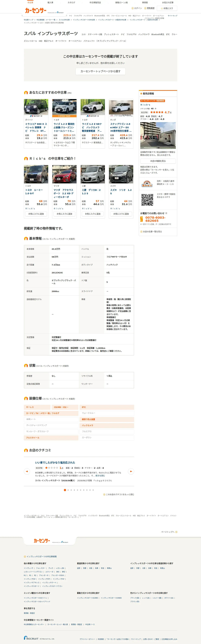
Task: Click the バックカメラ equipment label
Action: pos(107,425)
